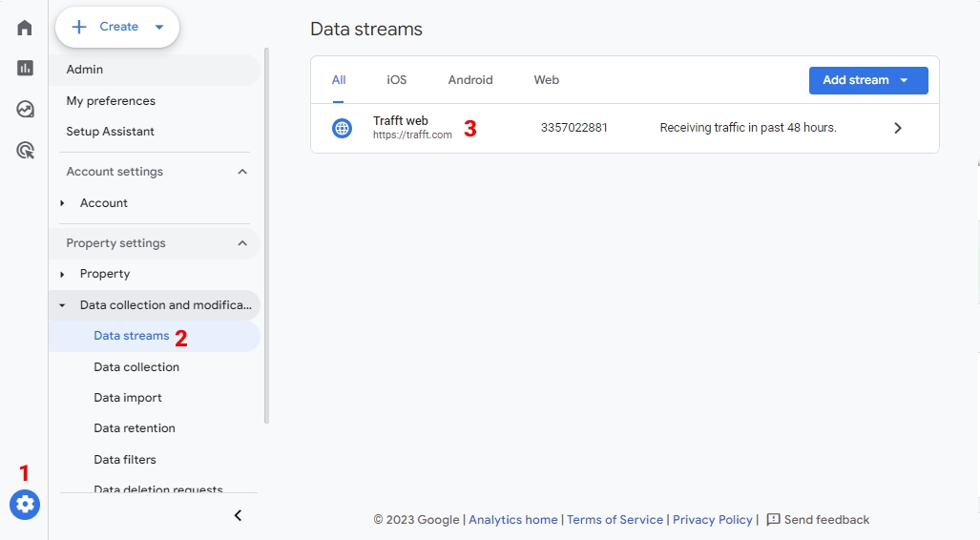Click the Admin gear icon

[25, 505]
